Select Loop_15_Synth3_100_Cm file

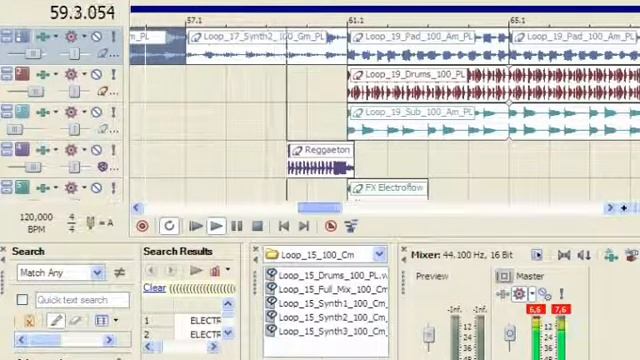coord(327,331)
